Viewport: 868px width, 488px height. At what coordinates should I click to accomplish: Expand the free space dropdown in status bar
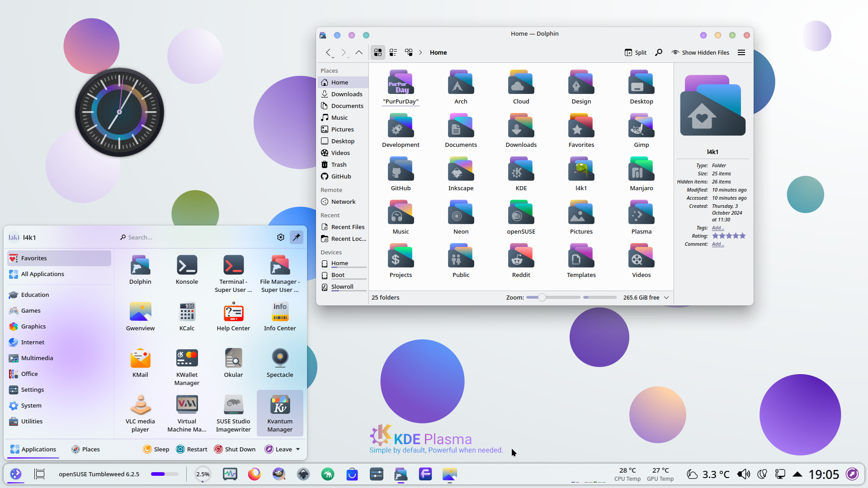tap(666, 297)
